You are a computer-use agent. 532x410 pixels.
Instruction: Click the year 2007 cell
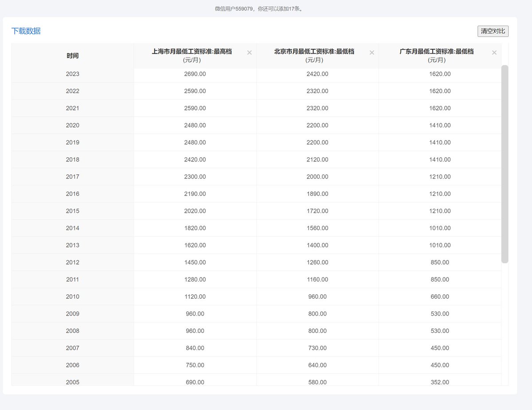[73, 348]
